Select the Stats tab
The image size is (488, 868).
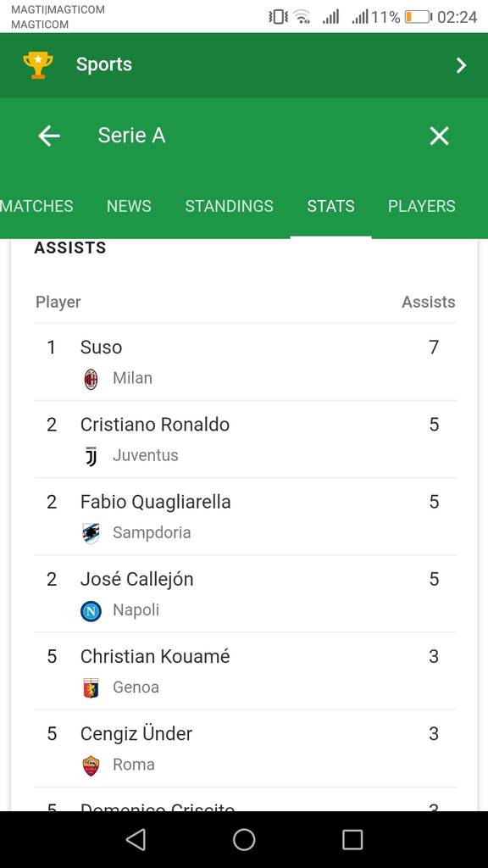click(331, 206)
